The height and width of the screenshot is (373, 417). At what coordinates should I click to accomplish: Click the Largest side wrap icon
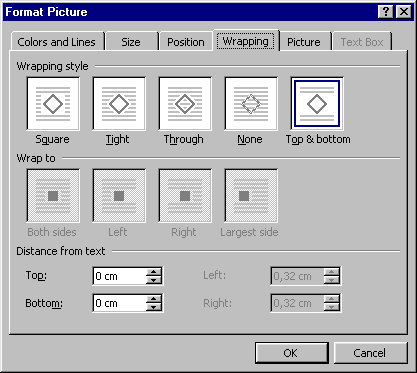pyautogui.click(x=251, y=196)
